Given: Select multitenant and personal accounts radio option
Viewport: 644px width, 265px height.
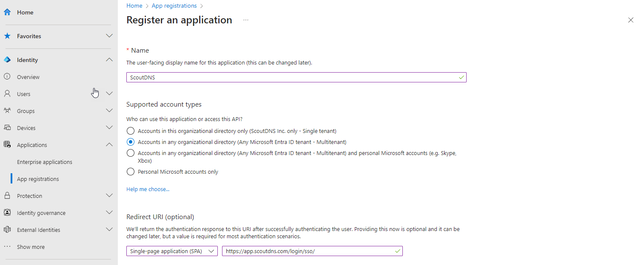Looking at the screenshot, I should tap(131, 153).
